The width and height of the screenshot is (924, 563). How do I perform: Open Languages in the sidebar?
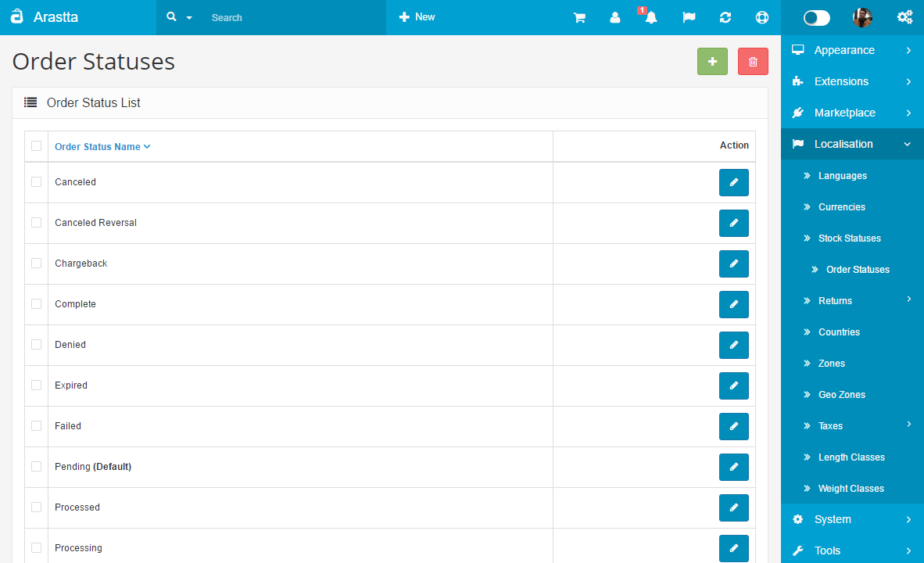[x=842, y=176]
